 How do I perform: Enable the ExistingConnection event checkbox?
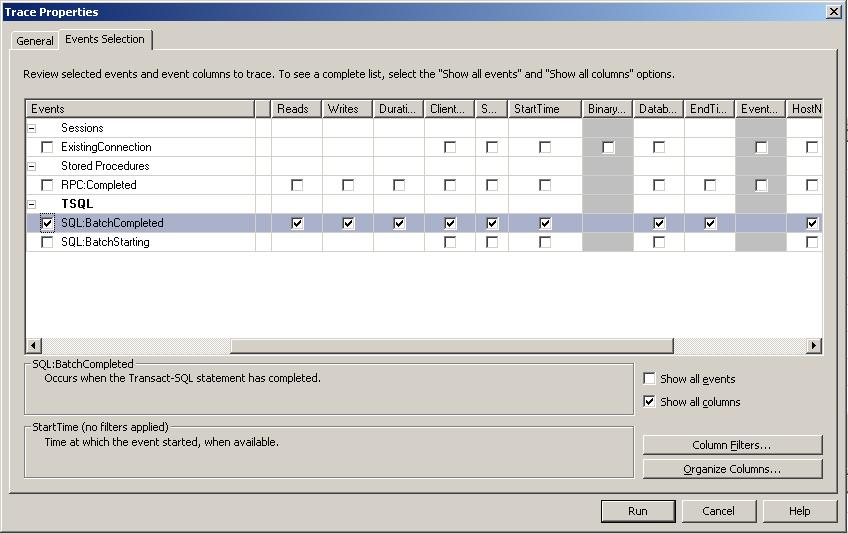coord(47,147)
